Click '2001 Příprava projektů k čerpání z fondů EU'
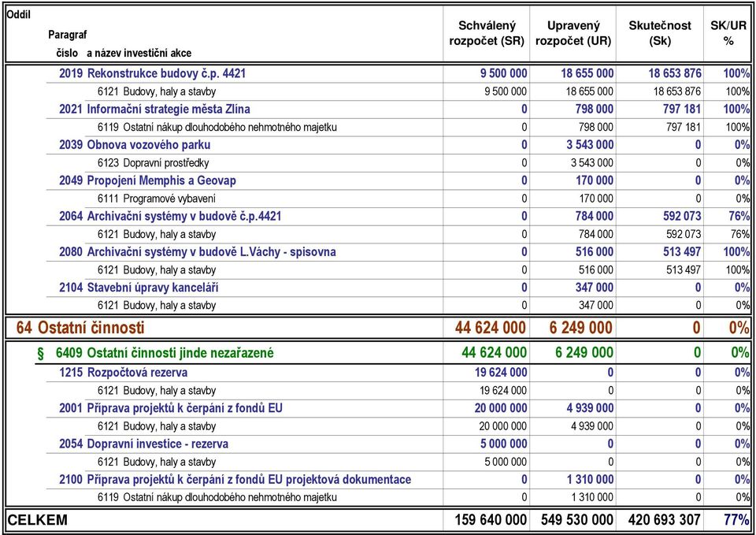Screen dimensions: 756x535 [x=171, y=408]
